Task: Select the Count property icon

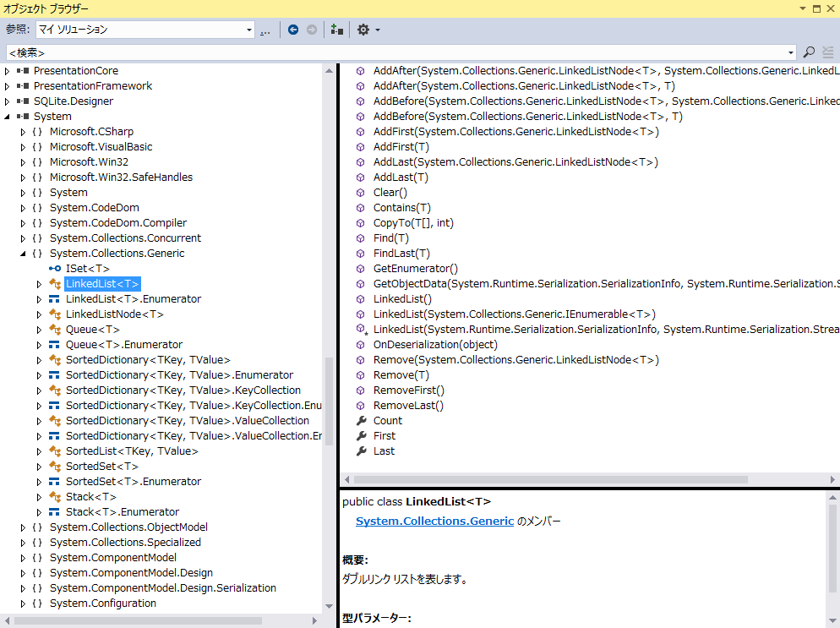Action: coord(361,421)
